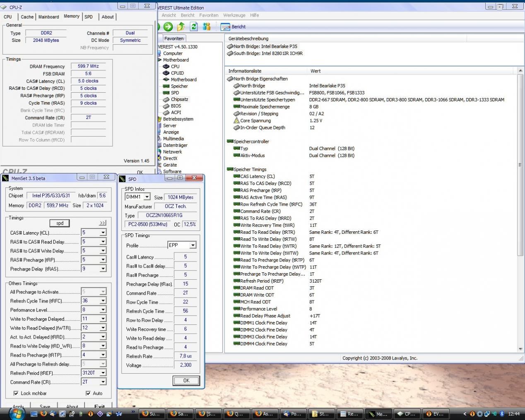The width and height of the screenshot is (525, 420).
Task: Click the green refresh icon in EVEREST toolbar
Action: pos(193,27)
